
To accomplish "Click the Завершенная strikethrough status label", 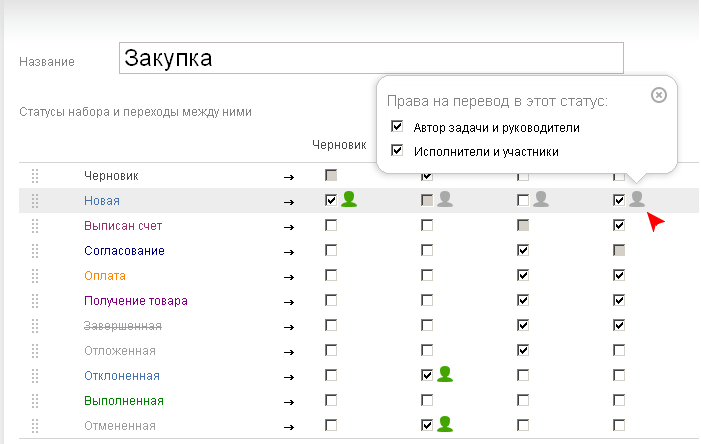I will click(x=123, y=326).
